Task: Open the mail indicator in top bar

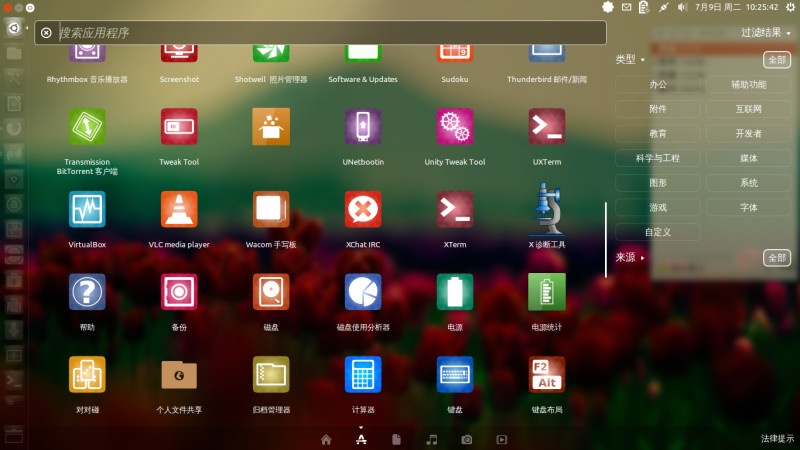Action: pos(627,7)
